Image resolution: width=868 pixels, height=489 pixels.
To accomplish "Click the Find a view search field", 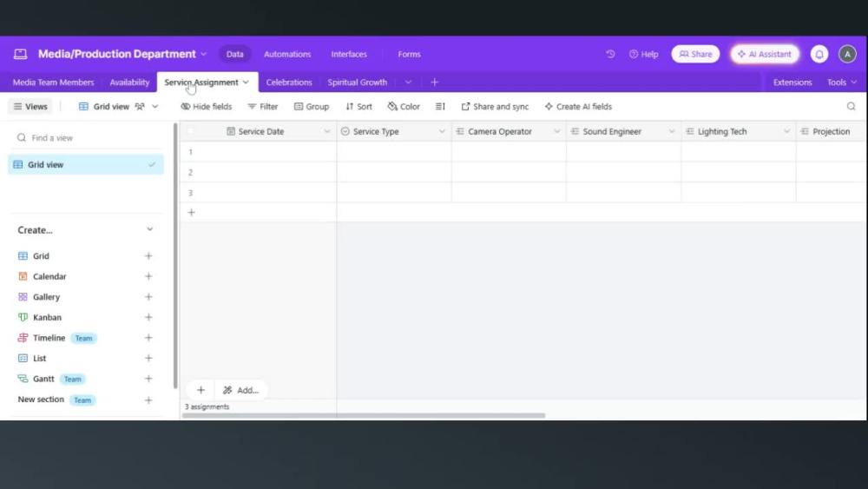I will [86, 137].
